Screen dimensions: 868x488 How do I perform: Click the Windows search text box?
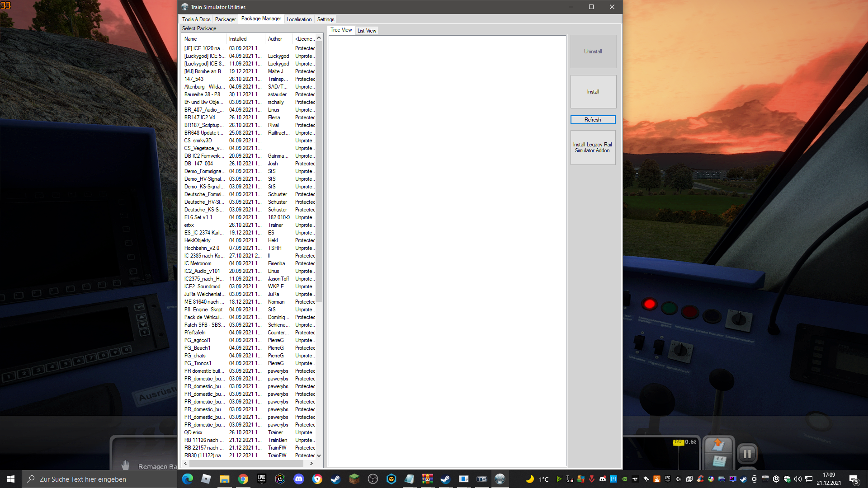[99, 479]
